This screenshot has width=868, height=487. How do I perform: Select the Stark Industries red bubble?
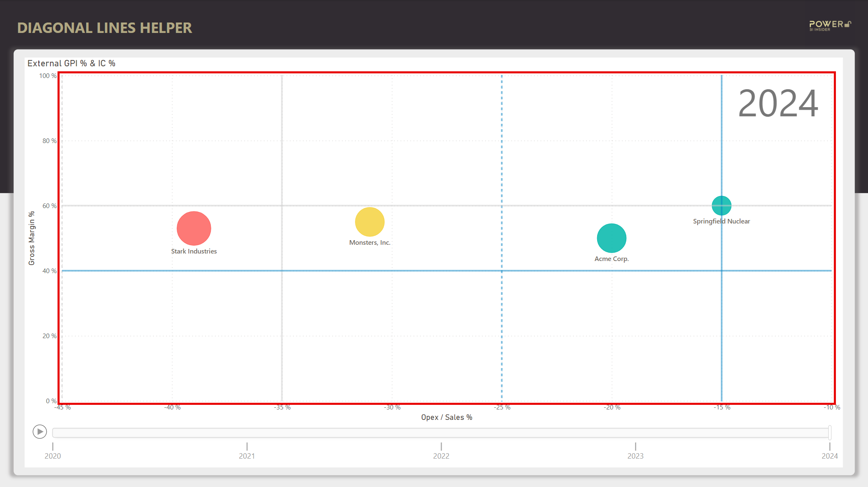pos(194,228)
